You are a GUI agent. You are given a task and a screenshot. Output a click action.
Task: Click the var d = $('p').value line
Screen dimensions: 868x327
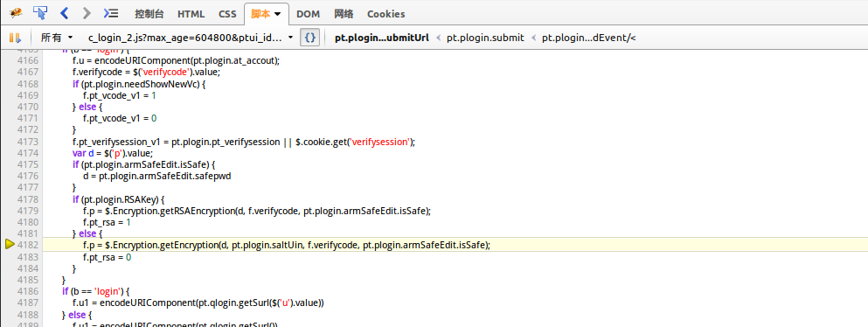[113, 153]
